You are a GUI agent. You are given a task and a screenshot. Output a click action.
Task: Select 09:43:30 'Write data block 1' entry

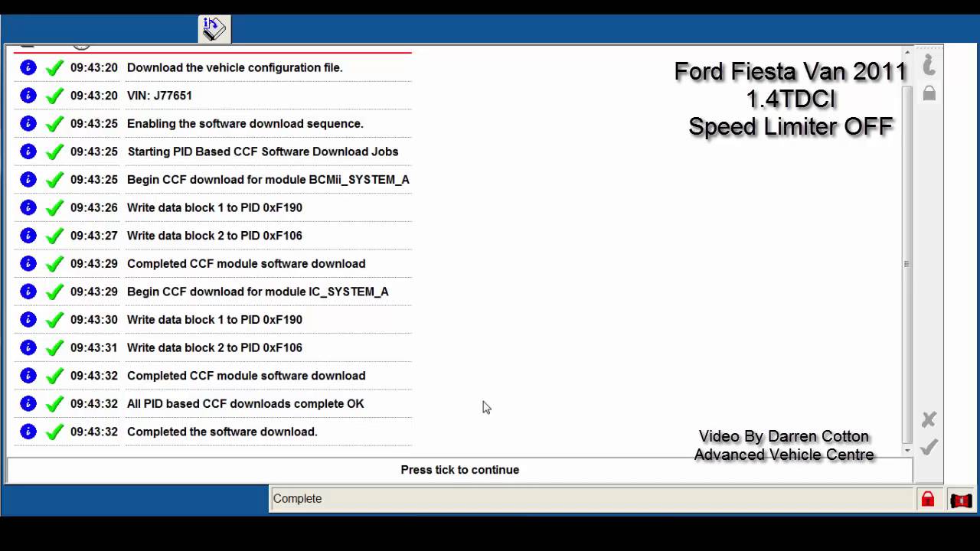click(x=213, y=319)
